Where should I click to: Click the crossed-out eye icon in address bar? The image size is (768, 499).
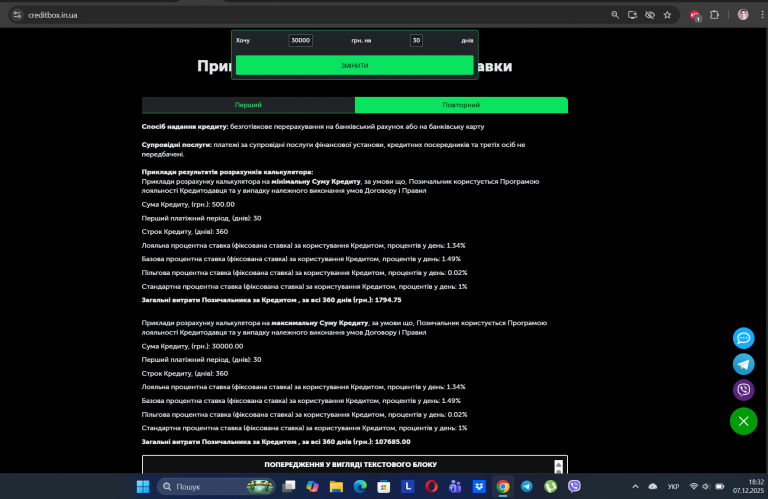click(650, 15)
